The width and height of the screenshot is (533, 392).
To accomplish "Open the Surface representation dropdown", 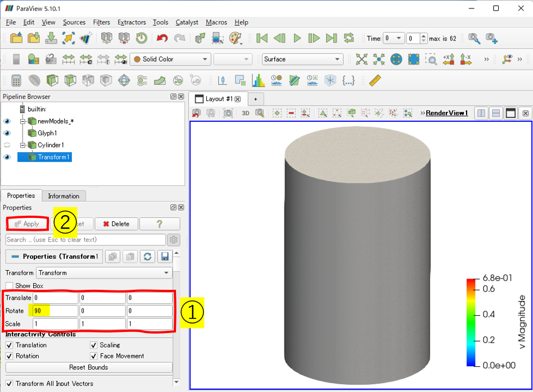I will pos(302,59).
